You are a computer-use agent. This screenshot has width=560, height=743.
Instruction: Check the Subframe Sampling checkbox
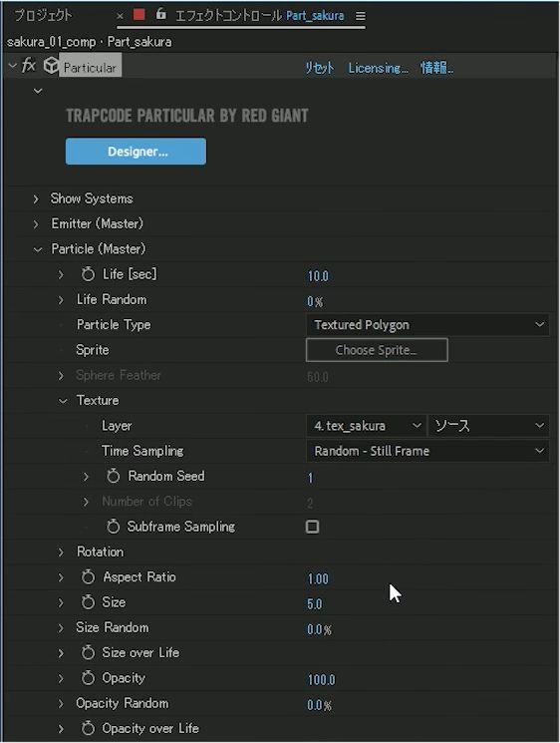tap(313, 527)
